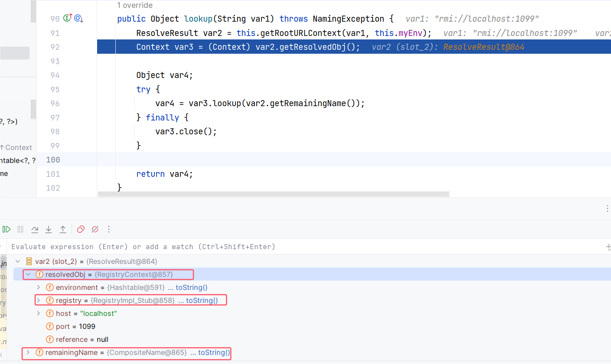Expand the environment Hashtable field
The height and width of the screenshot is (364, 611).
pyautogui.click(x=39, y=287)
